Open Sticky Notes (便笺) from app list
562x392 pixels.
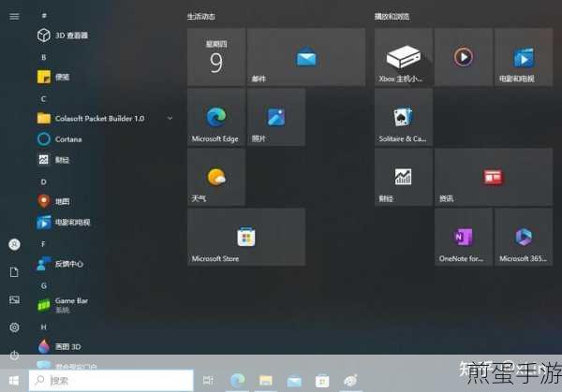(x=53, y=77)
